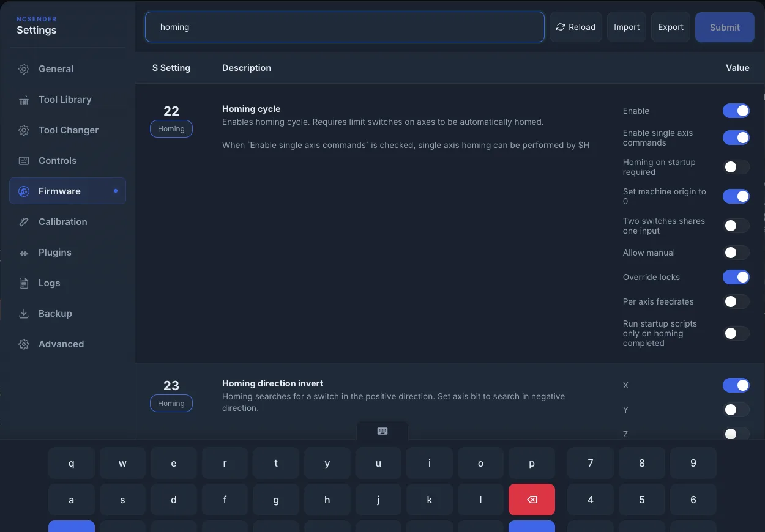
Task: Enable Per axis feedrates switch
Action: (736, 301)
